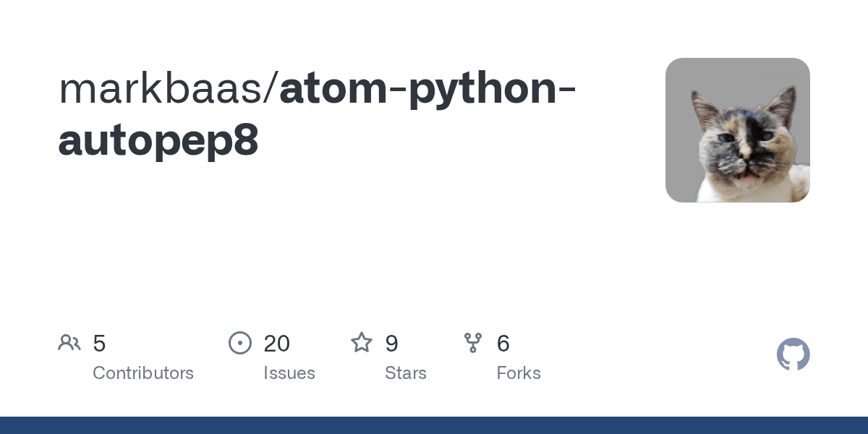The height and width of the screenshot is (434, 868).
Task: Click the issue count 20
Action: (x=277, y=344)
